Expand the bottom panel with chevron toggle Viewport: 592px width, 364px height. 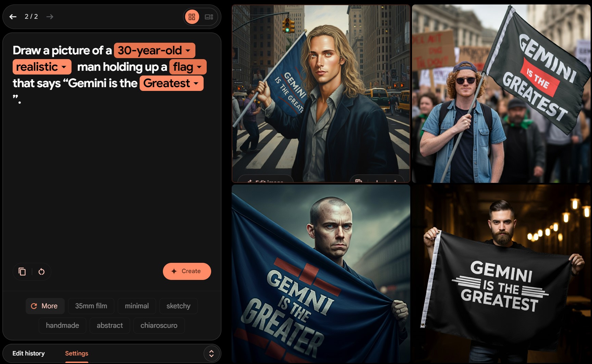click(211, 354)
